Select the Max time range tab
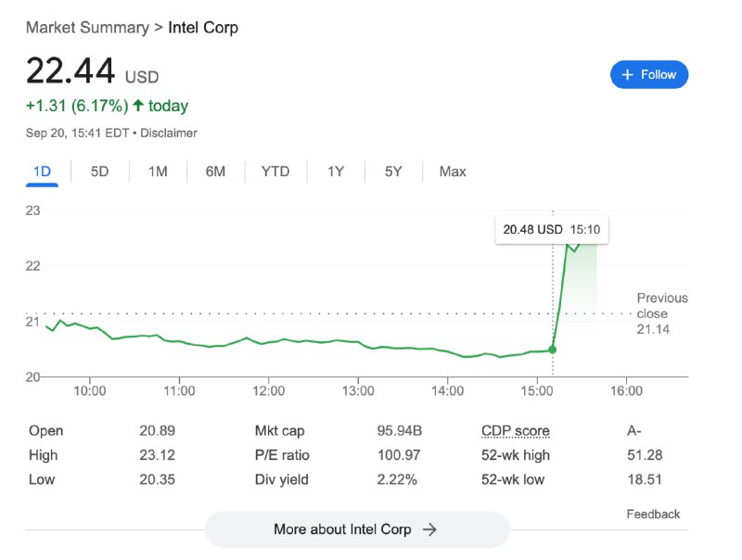Viewport: 742px width, 560px height. tap(453, 171)
